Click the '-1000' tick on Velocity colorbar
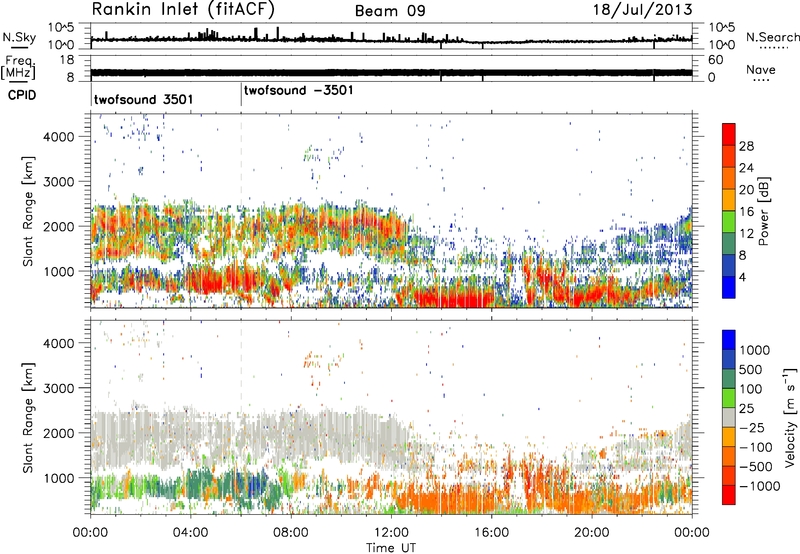Viewport: 800px width, 554px height. click(760, 486)
